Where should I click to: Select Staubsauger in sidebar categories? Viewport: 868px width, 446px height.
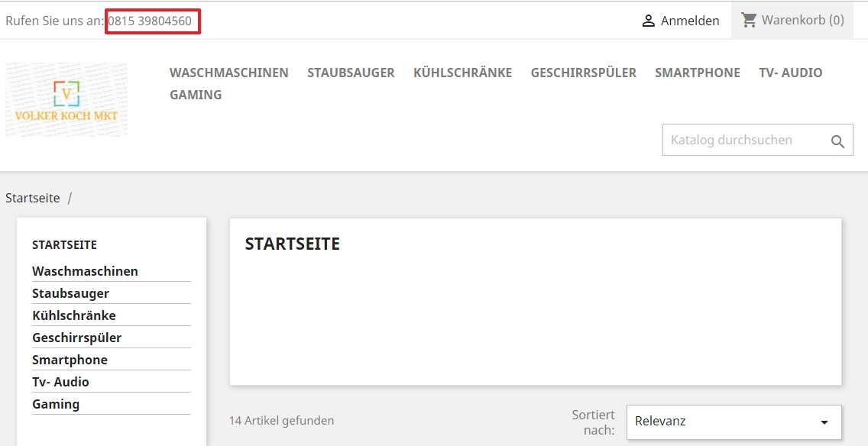coord(71,294)
